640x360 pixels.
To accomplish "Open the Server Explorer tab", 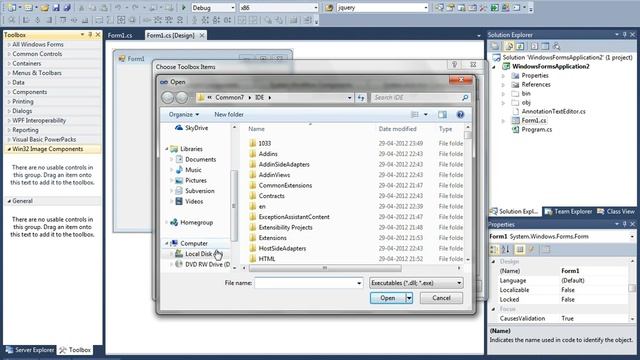I will coord(30,350).
